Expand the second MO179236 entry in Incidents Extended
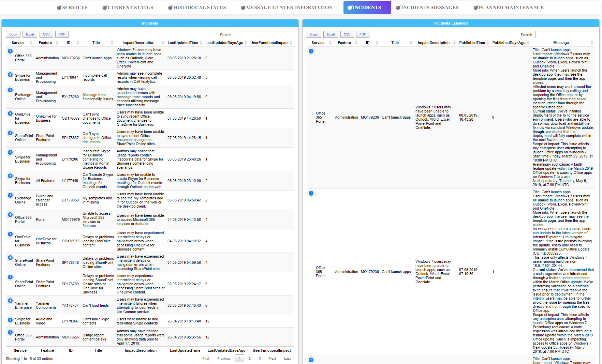 click(311, 193)
